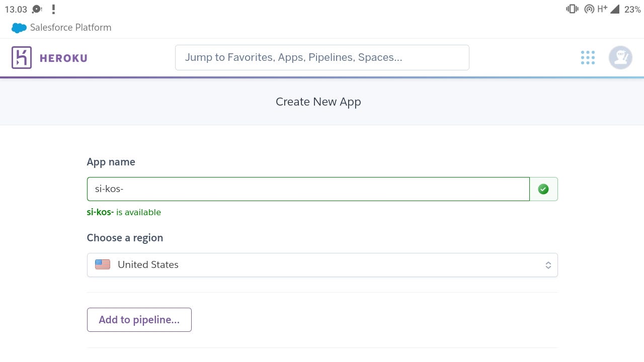
Task: Focus the Jump to Favorites search box
Action: (x=322, y=57)
